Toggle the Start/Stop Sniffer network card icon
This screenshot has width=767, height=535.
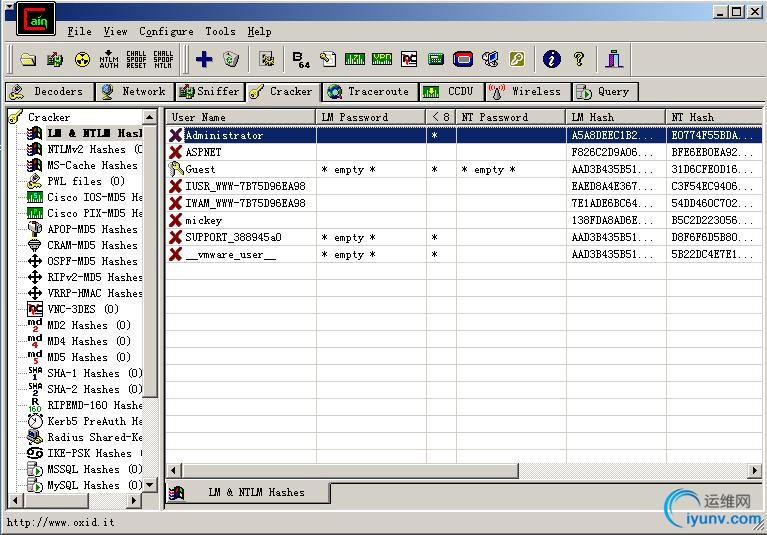(x=55, y=60)
